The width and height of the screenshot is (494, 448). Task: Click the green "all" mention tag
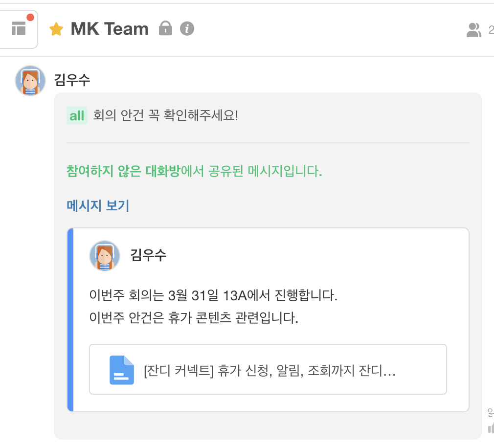click(77, 116)
